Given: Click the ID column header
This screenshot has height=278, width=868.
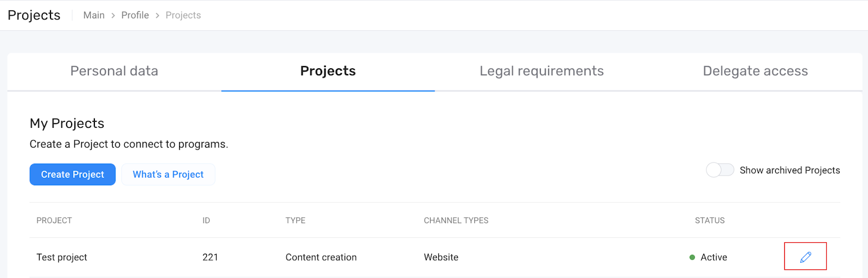Looking at the screenshot, I should (206, 221).
